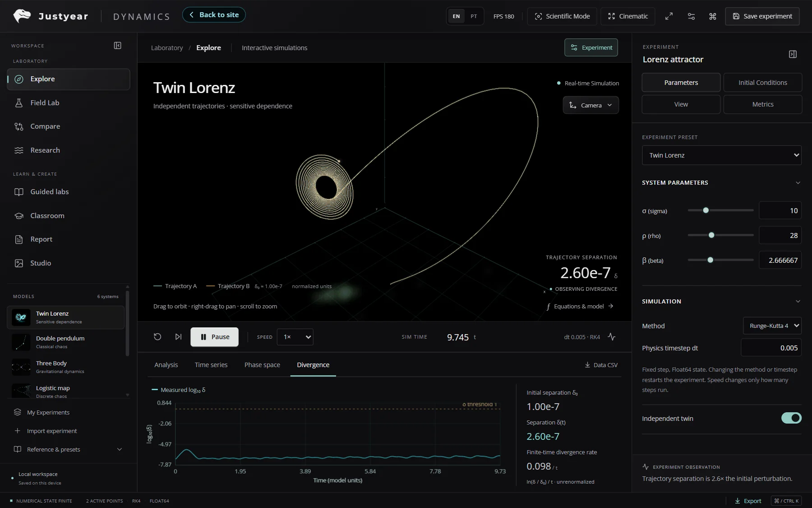Click Save experiment button
812x508 pixels.
762,16
